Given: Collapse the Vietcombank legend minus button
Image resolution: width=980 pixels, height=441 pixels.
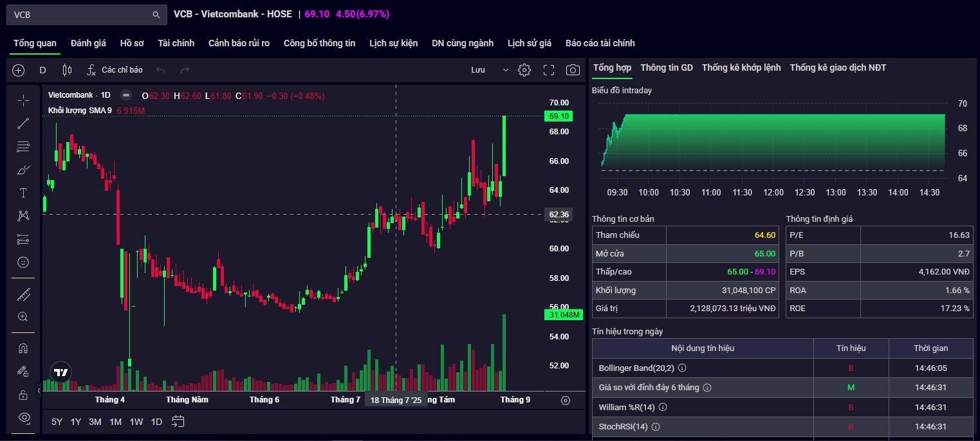Looking at the screenshot, I should click(x=126, y=95).
